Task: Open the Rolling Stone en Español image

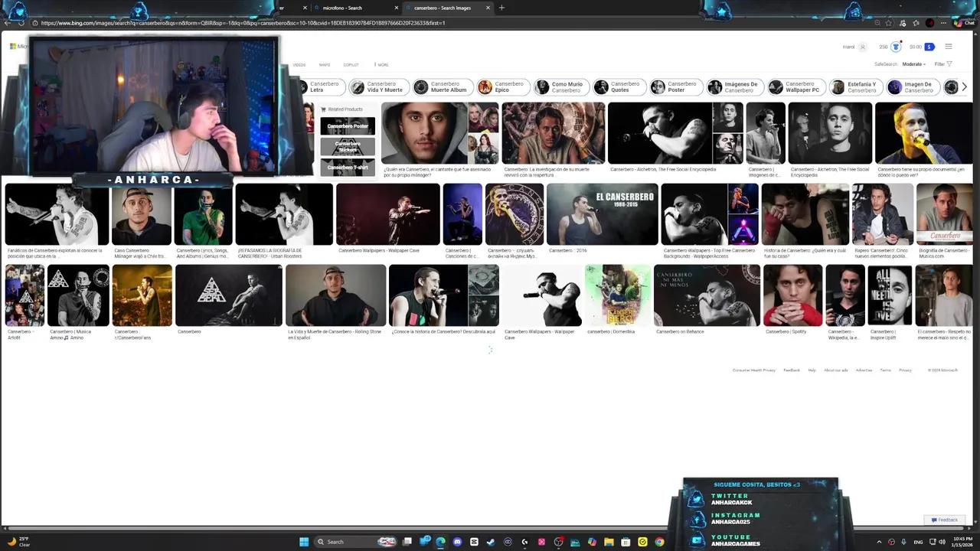Action: (x=335, y=295)
